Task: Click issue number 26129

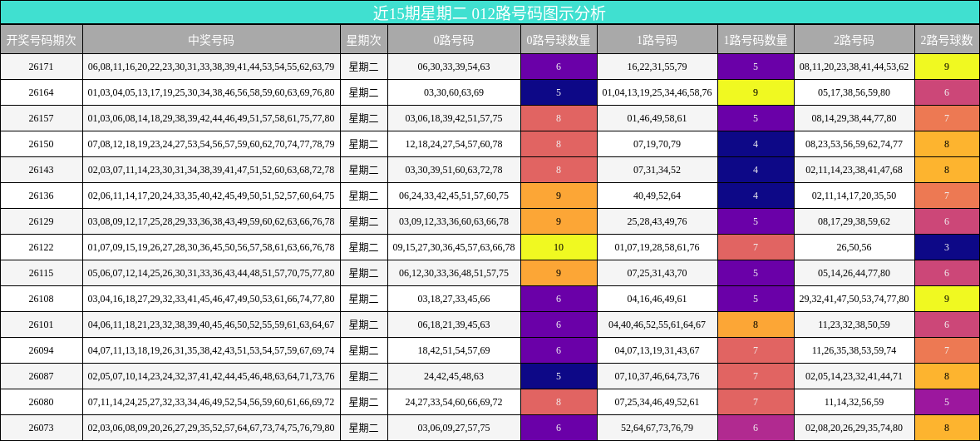Action: tap(42, 221)
